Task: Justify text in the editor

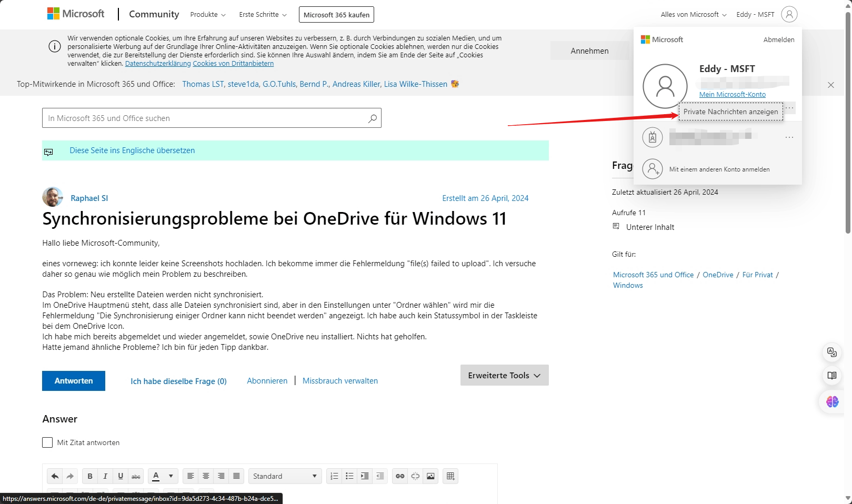Action: point(236,476)
